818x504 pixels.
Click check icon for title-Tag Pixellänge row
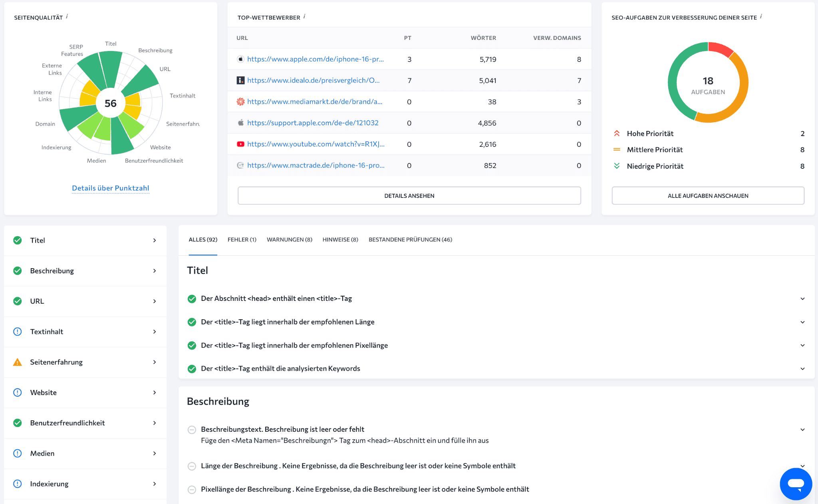[x=192, y=346]
